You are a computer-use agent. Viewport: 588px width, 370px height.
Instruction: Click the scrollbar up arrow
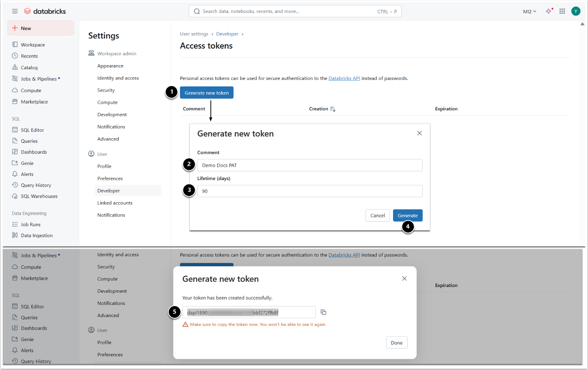[582, 24]
